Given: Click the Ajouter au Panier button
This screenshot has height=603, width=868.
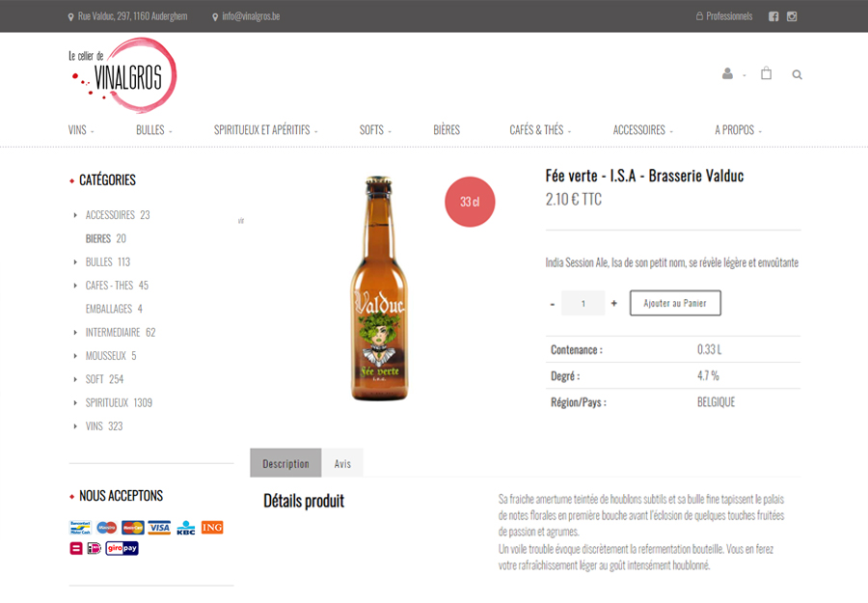Looking at the screenshot, I should [x=675, y=304].
